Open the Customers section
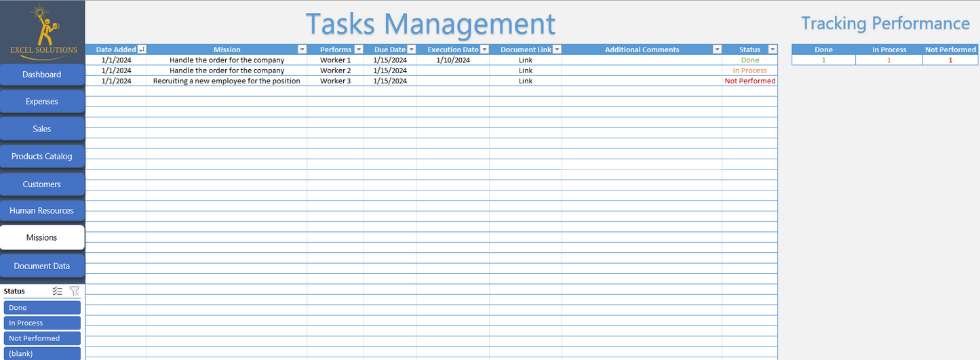980x360 pixels. (42, 184)
